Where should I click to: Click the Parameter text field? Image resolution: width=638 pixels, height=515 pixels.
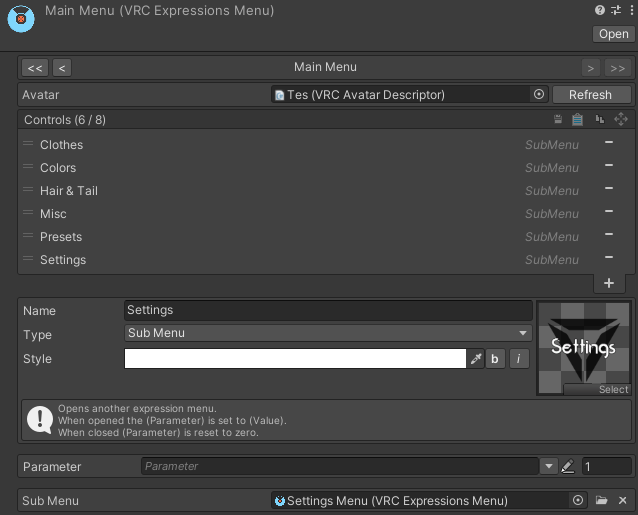click(340, 466)
